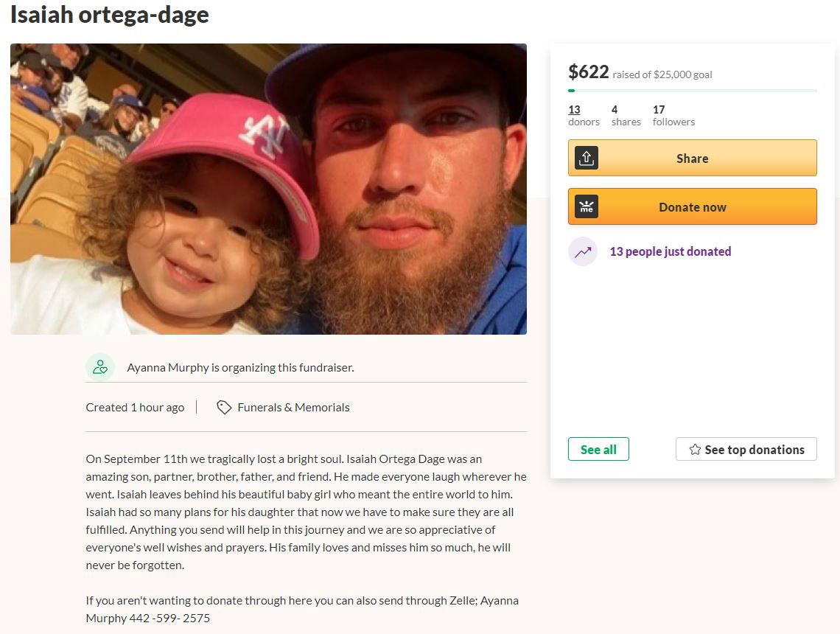The width and height of the screenshot is (840, 634).
Task: Open the See all donations list
Action: (598, 450)
